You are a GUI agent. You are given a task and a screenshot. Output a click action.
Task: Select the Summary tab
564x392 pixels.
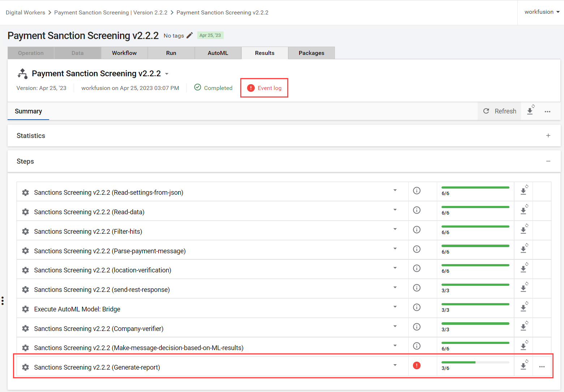[28, 111]
